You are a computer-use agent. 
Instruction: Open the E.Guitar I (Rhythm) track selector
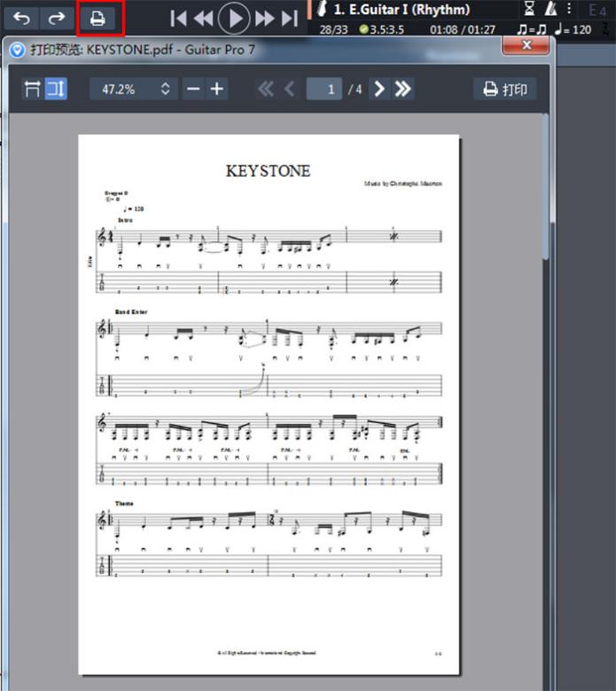tap(404, 10)
